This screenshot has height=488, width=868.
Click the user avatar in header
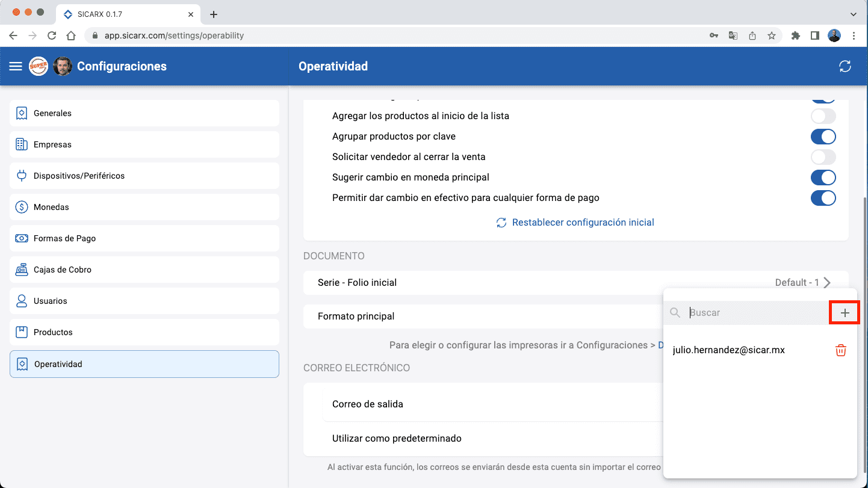[63, 66]
